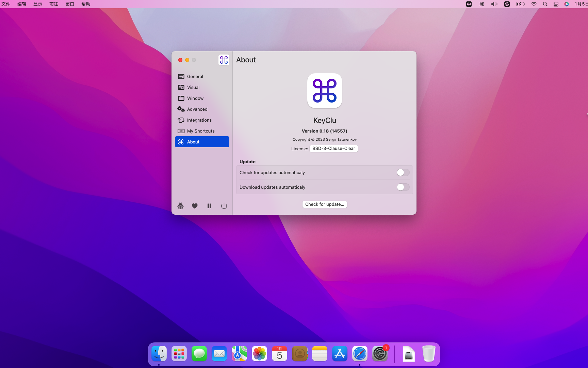Open the 编辑 menu in menu bar
The width and height of the screenshot is (588, 368).
[22, 4]
